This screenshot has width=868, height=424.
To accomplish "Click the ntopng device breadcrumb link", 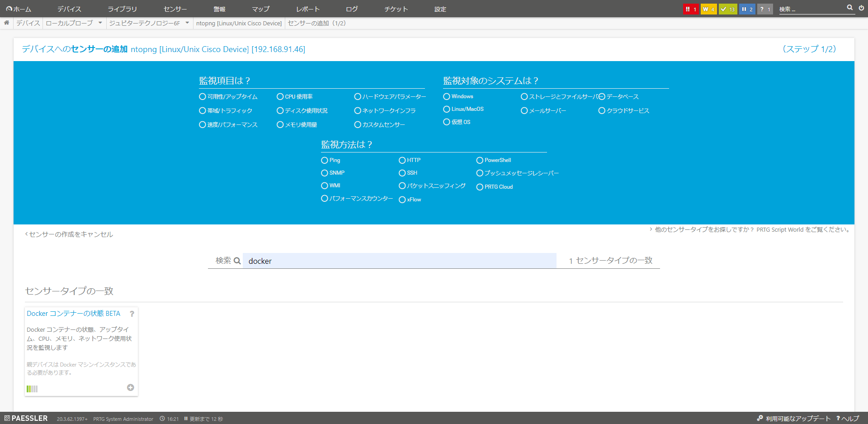I will (x=239, y=23).
